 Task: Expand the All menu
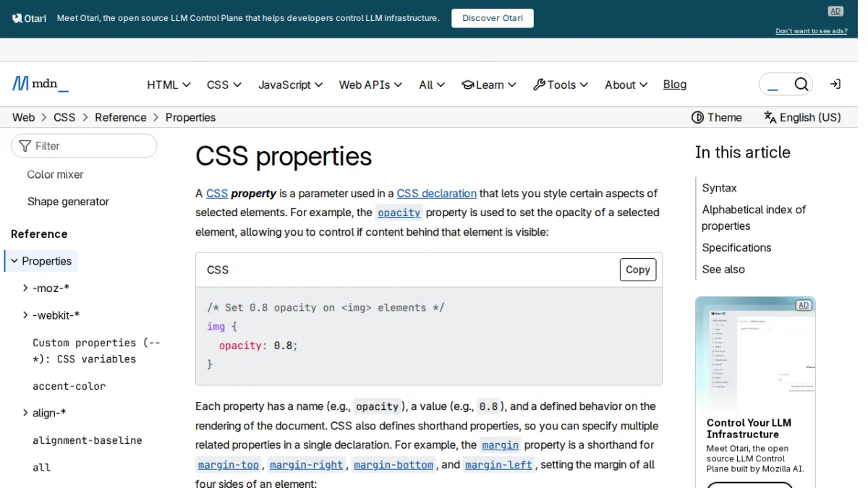pos(432,85)
